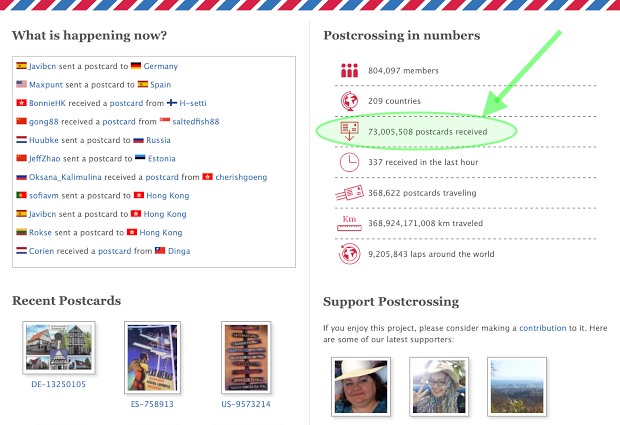The width and height of the screenshot is (620, 425).
Task: Click '368,924,171,008 km traveled' text
Action: tap(425, 223)
